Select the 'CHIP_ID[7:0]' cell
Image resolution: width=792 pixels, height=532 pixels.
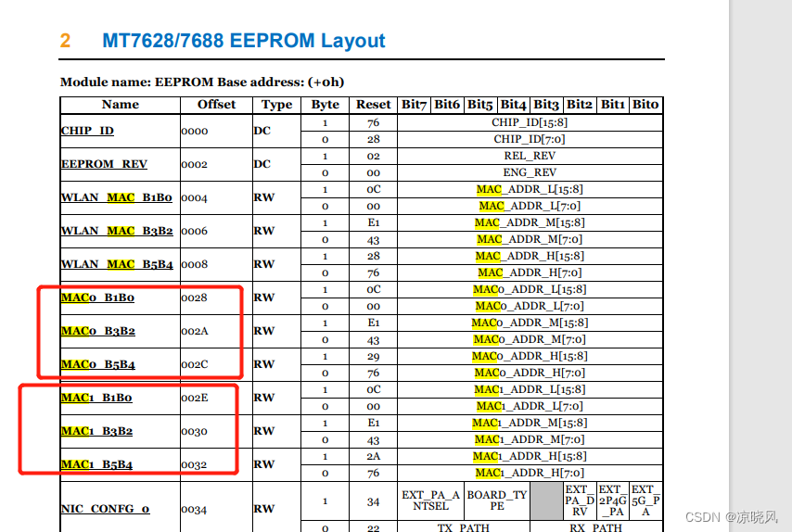tap(530, 139)
